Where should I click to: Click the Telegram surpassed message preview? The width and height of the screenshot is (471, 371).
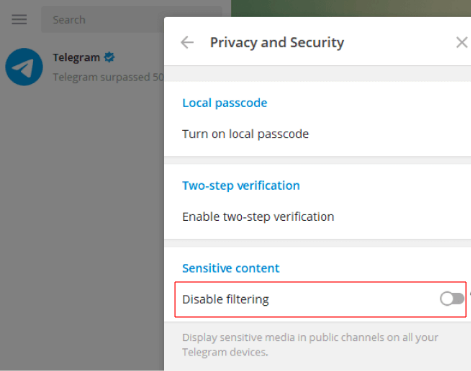108,77
